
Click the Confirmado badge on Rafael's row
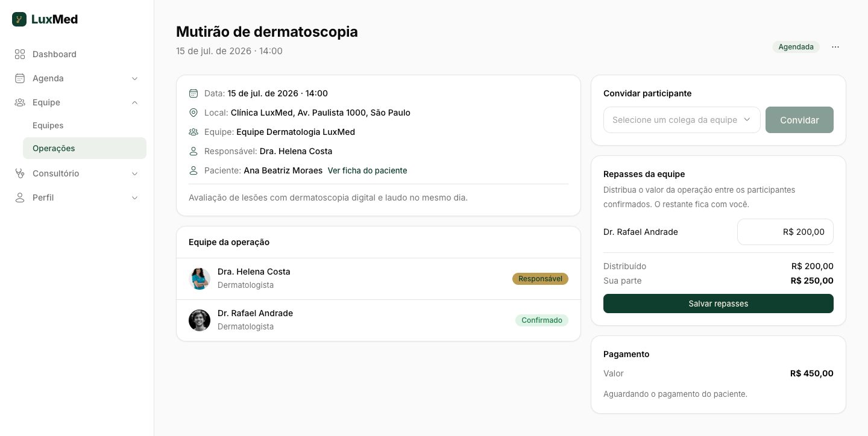click(x=541, y=320)
